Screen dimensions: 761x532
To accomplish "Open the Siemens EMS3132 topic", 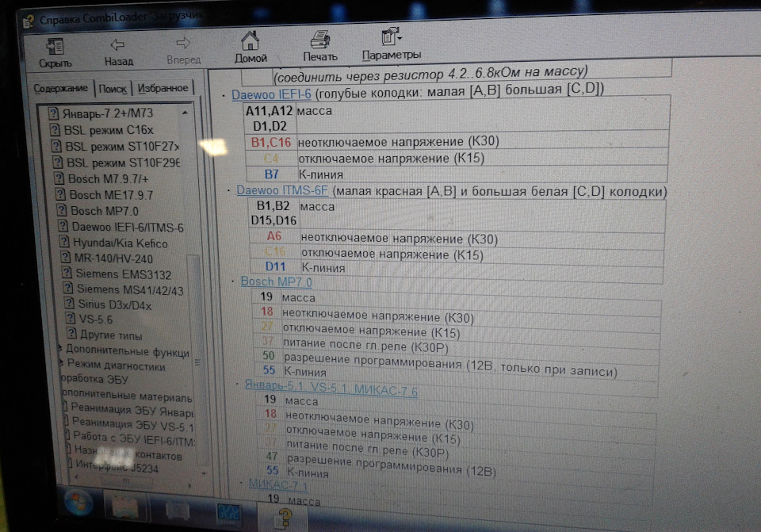I will tap(124, 274).
